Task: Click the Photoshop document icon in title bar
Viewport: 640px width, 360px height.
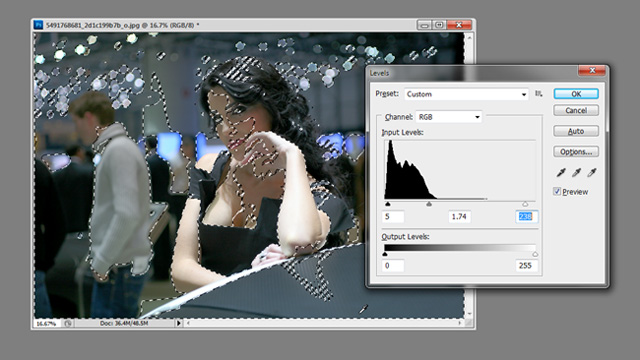Action: 38,25
